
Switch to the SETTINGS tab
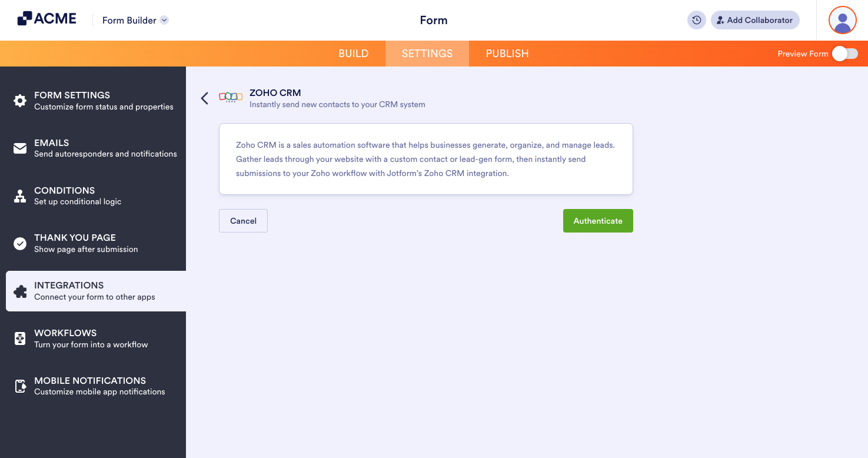point(427,53)
